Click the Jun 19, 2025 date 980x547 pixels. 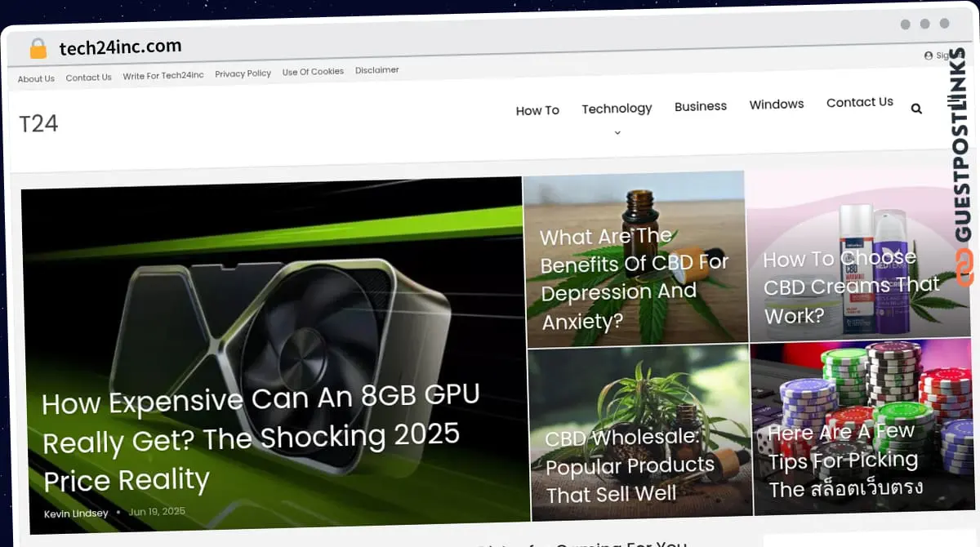pos(157,512)
